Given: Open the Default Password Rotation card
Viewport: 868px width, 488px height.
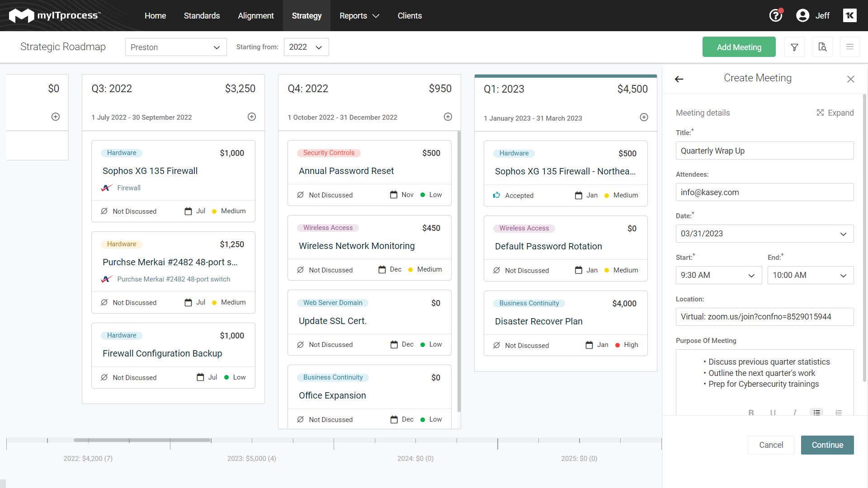Looking at the screenshot, I should 566,249.
